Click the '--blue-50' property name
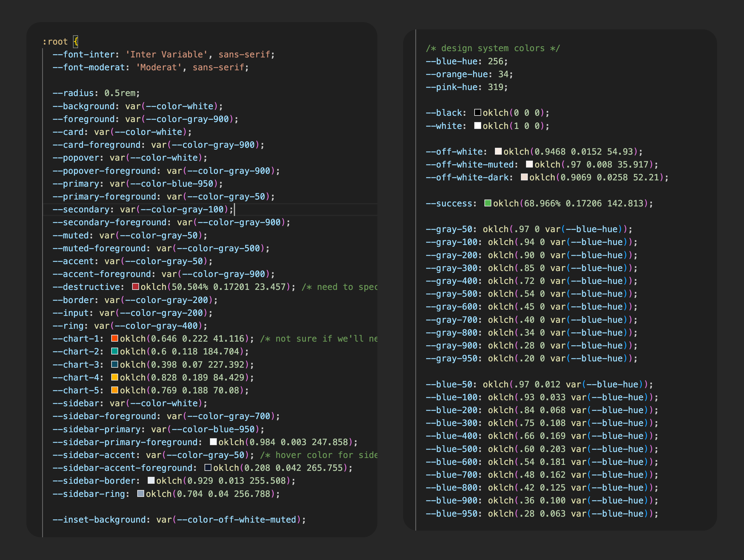Image resolution: width=744 pixels, height=560 pixels. coord(449,384)
